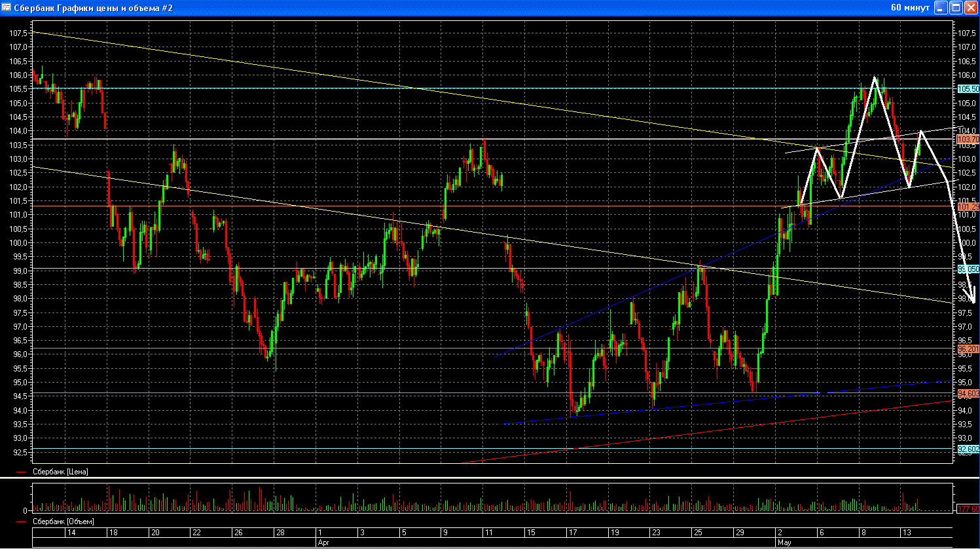Click the '60 минут' timeframe label
980x549 pixels.
click(910, 8)
